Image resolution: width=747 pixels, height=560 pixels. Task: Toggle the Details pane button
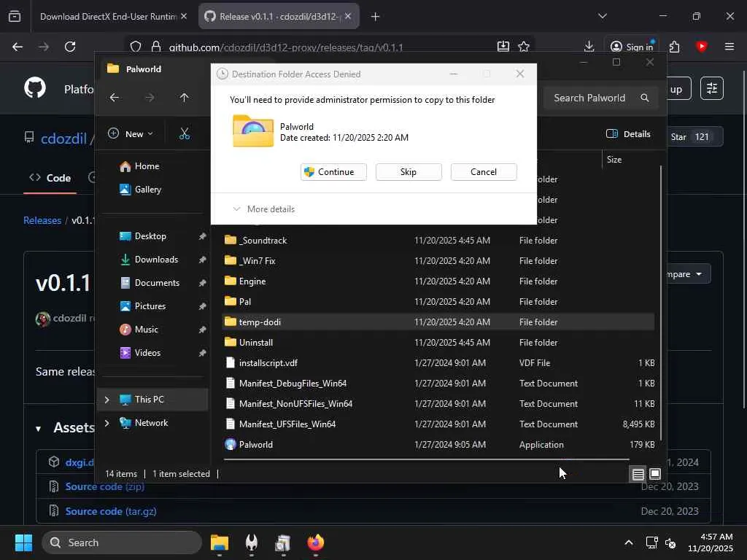tap(628, 134)
